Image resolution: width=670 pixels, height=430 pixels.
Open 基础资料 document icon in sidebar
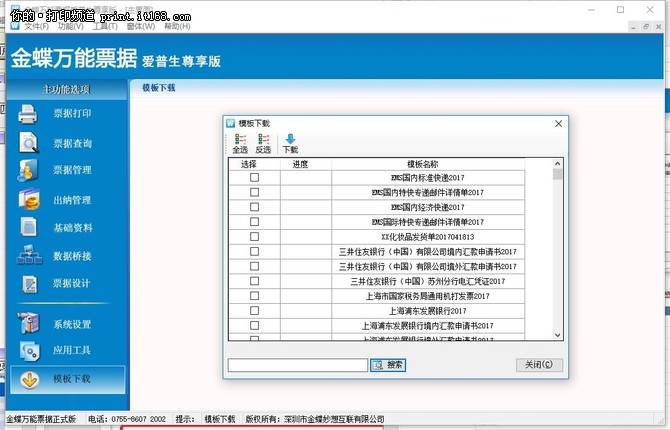(x=29, y=227)
